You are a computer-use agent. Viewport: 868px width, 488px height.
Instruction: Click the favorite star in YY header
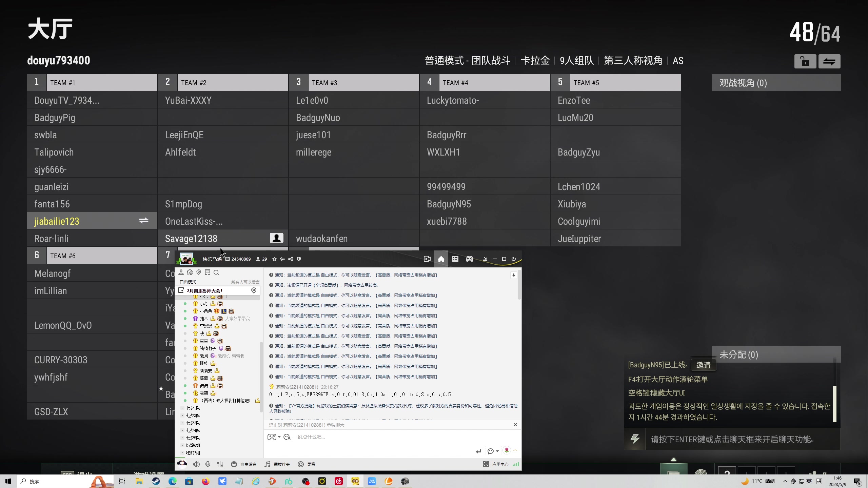click(274, 259)
